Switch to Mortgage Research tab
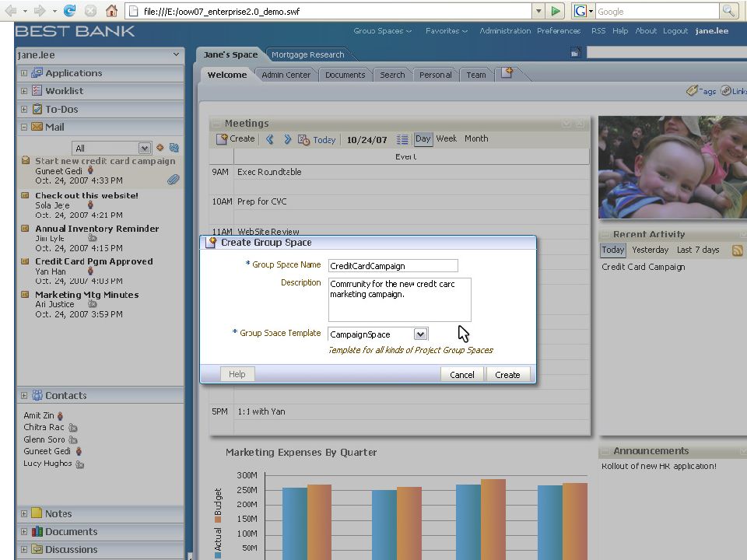Screen dimensions: 747x560 pyautogui.click(x=308, y=54)
